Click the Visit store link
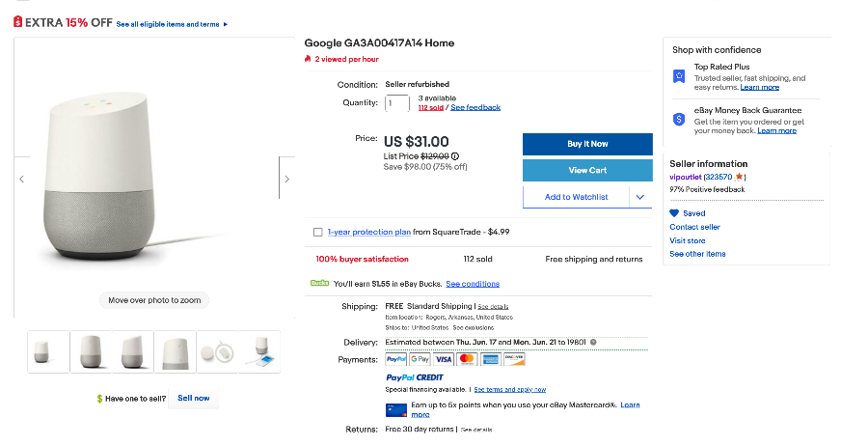Viewport: 868px width, 446px height. [688, 240]
